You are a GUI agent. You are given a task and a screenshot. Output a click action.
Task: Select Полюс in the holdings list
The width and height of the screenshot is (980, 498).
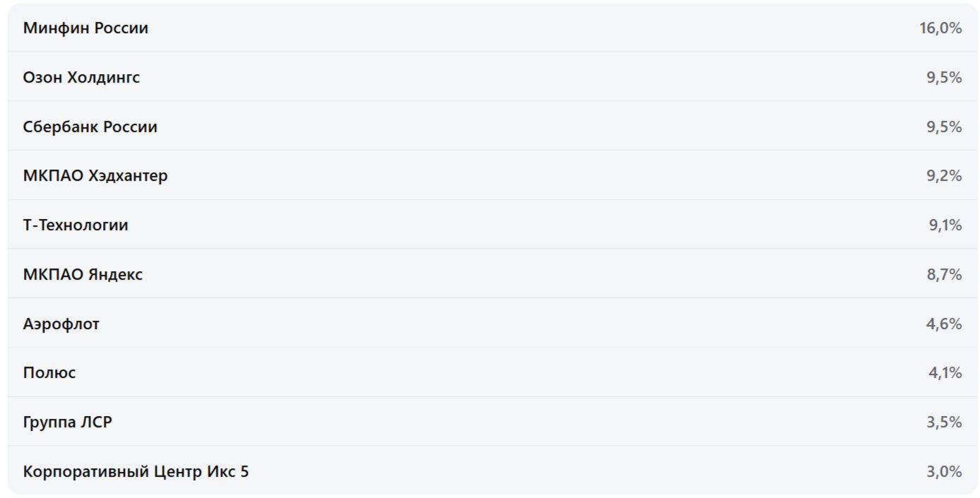(x=49, y=373)
